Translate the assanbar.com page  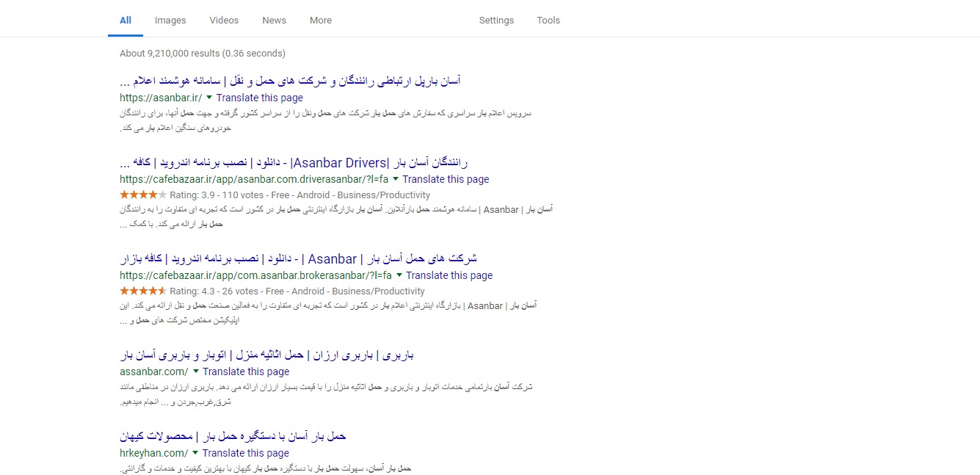[246, 371]
